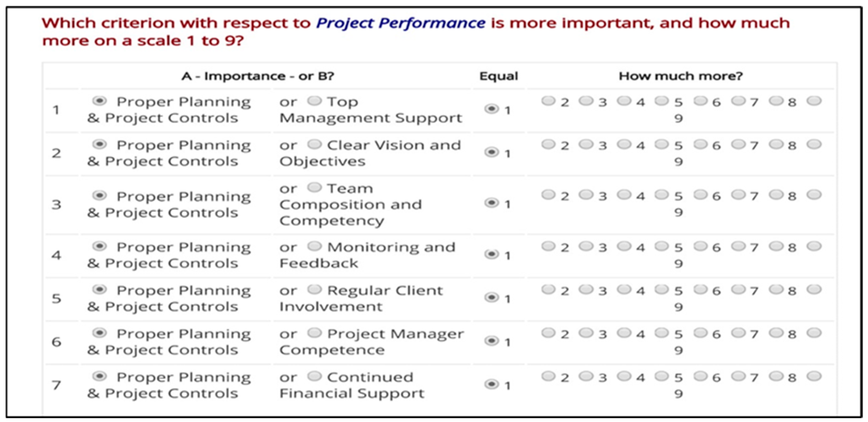Set row 6 importance to 4
The height and width of the screenshot is (422, 868).
624,333
